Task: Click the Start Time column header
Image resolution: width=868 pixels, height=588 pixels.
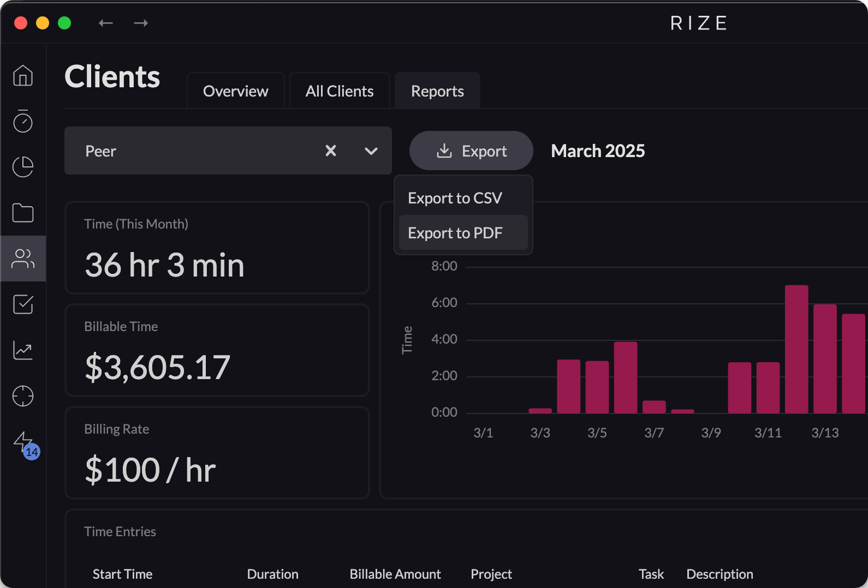Action: tap(122, 574)
